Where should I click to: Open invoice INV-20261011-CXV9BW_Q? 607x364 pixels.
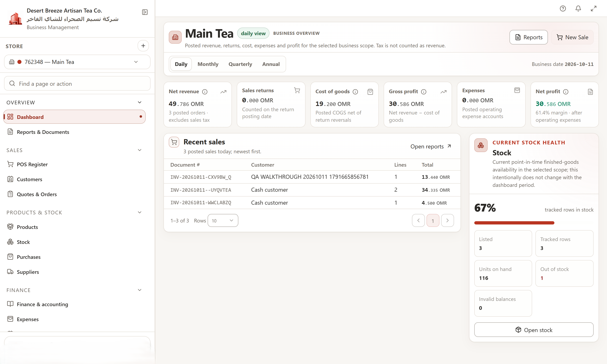coord(201,177)
